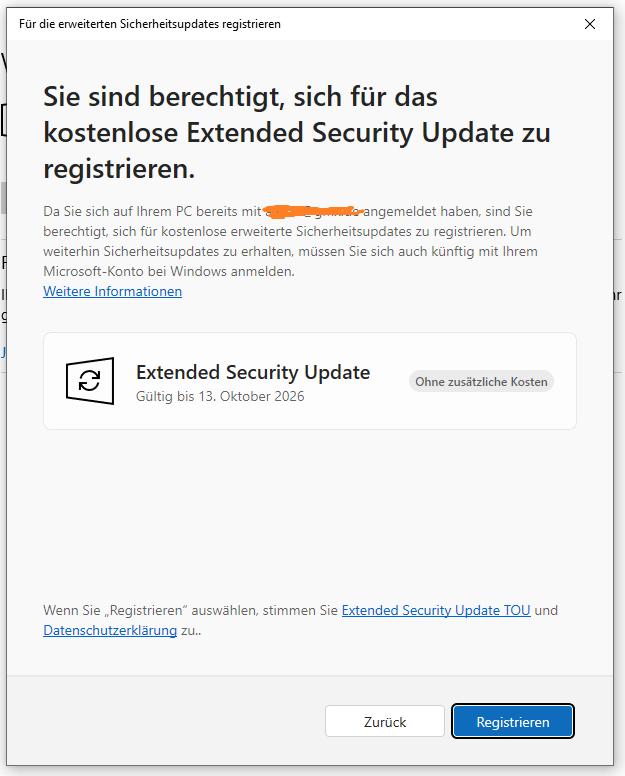This screenshot has width=625, height=776.
Task: Click the paragraph mentioning Microsoft-Konto bei Windows
Action: coord(290,242)
